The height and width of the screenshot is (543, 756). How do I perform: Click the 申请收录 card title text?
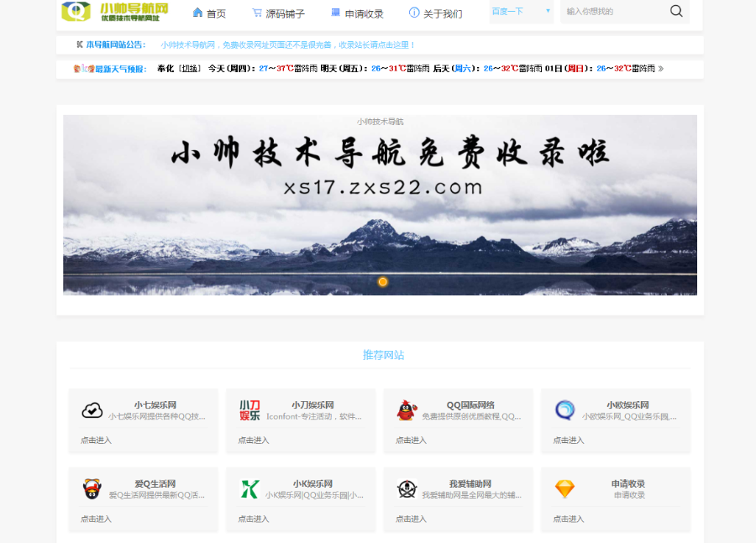tap(628, 483)
